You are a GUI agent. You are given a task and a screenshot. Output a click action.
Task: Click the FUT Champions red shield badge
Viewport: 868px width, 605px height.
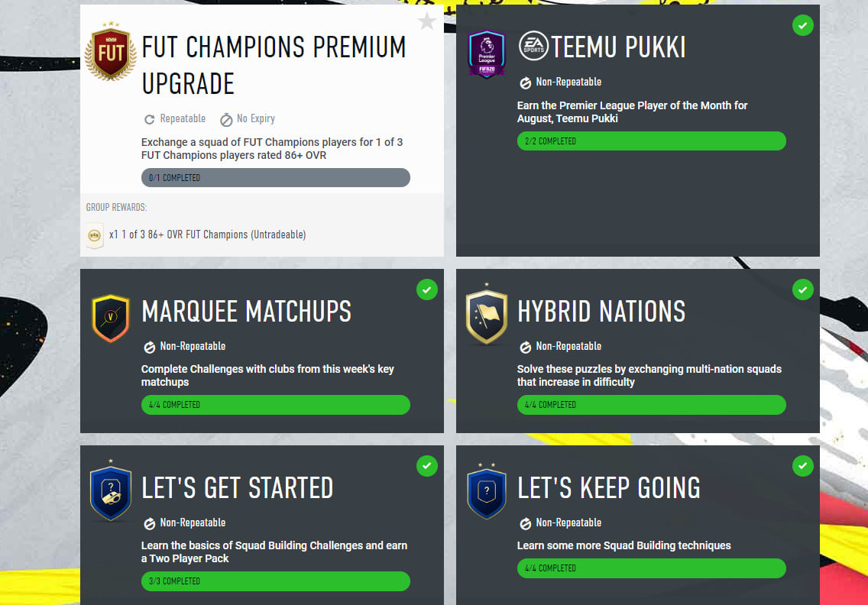[111, 51]
